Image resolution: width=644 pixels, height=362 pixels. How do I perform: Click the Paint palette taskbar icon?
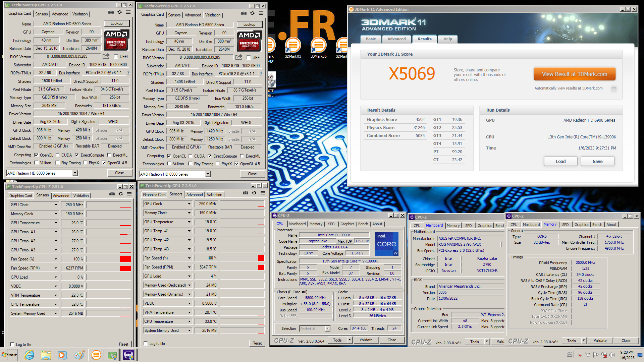pos(79,355)
